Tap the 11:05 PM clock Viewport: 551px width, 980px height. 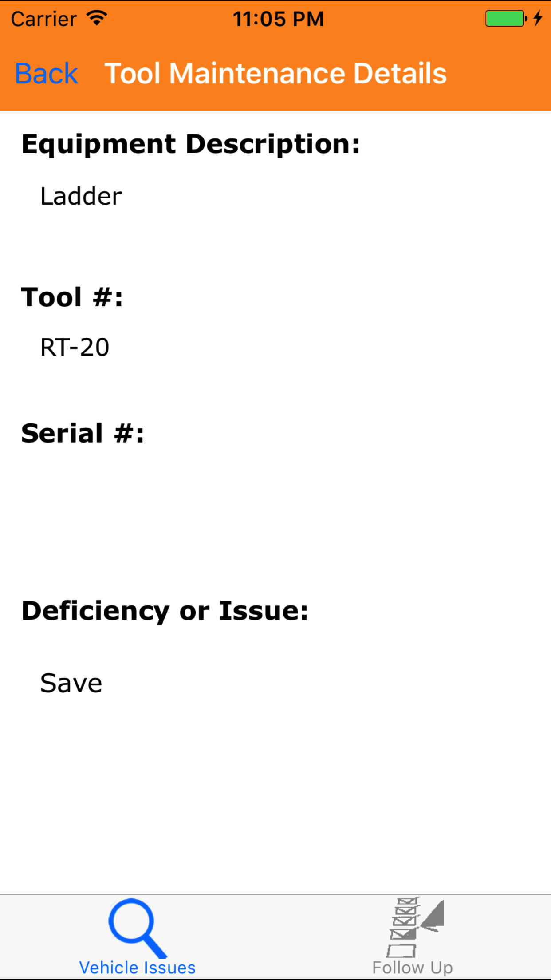[x=278, y=19]
